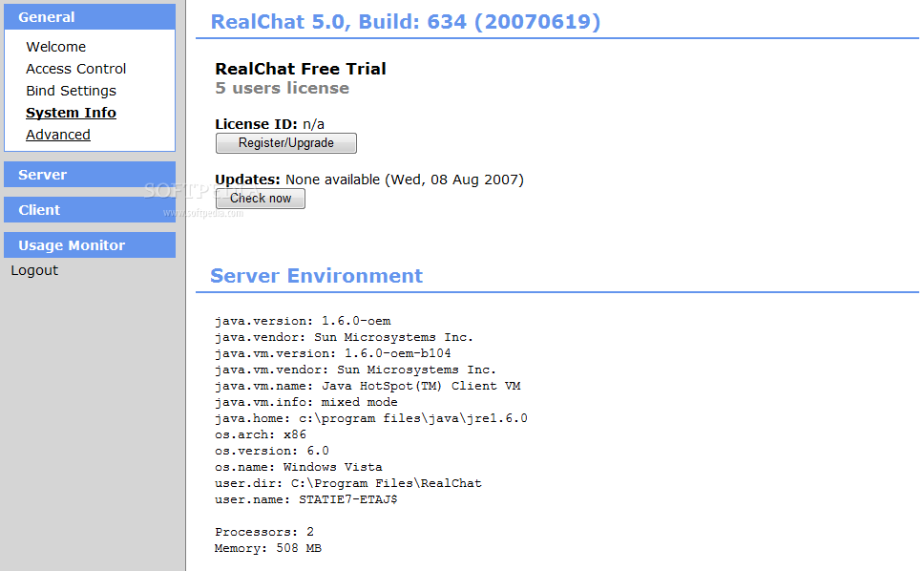924x571 pixels.
Task: Open the Welcome page
Action: [x=56, y=47]
